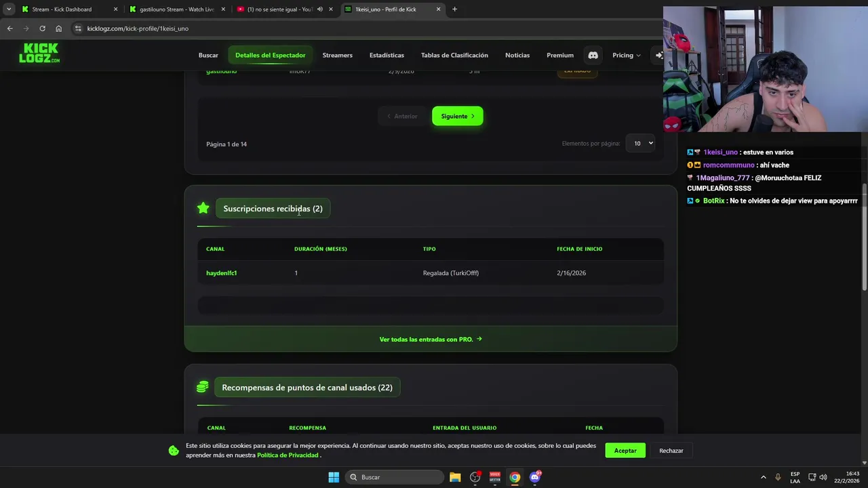Open the tab search dropdown arrow
868x488 pixels.
pyautogui.click(x=8, y=9)
